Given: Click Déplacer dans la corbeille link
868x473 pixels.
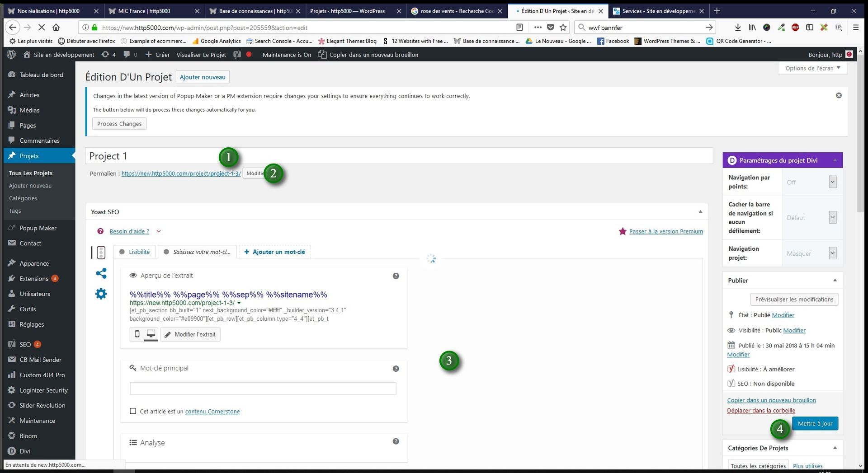Looking at the screenshot, I should click(761, 411).
